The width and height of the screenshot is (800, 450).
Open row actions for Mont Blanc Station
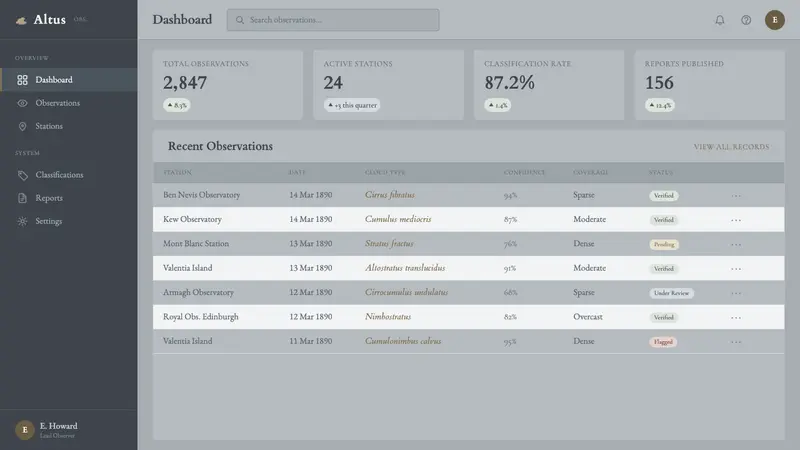pyautogui.click(x=736, y=244)
